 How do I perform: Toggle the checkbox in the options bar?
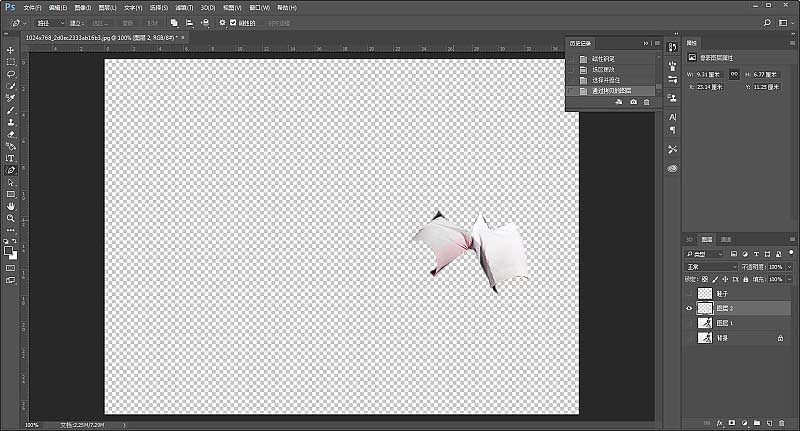click(x=232, y=22)
